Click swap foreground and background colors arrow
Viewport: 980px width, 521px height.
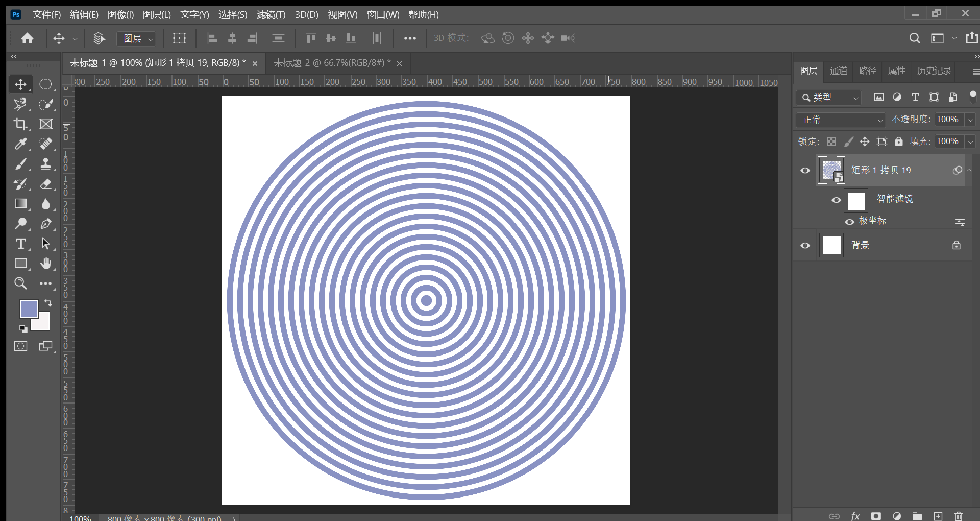point(48,303)
